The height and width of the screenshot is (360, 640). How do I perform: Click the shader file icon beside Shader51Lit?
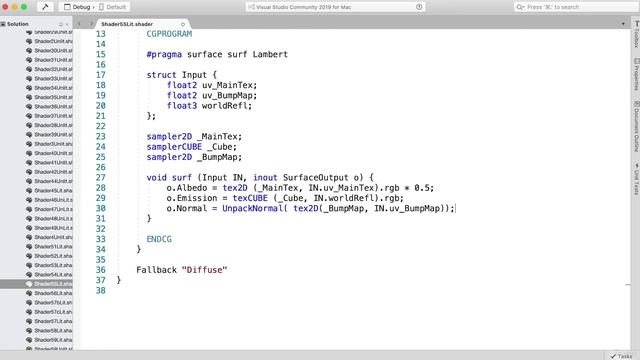tap(29, 247)
